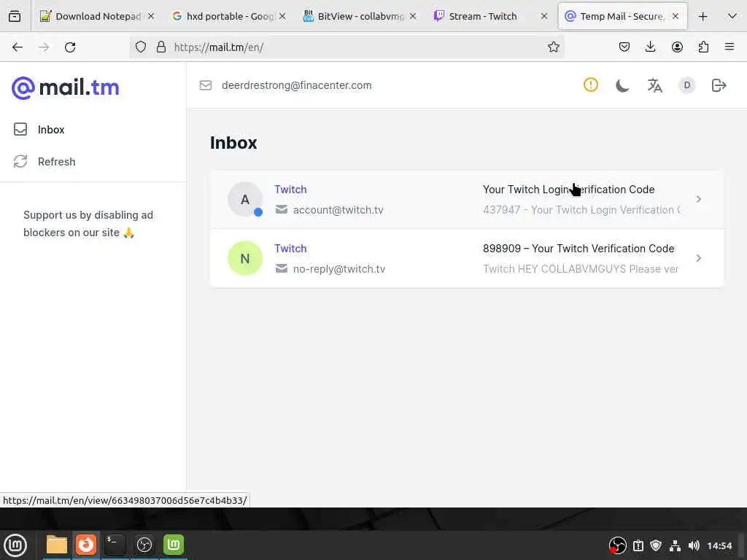Expand the list all tabs dropdown
Screen dimensions: 747x560
[x=732, y=16]
